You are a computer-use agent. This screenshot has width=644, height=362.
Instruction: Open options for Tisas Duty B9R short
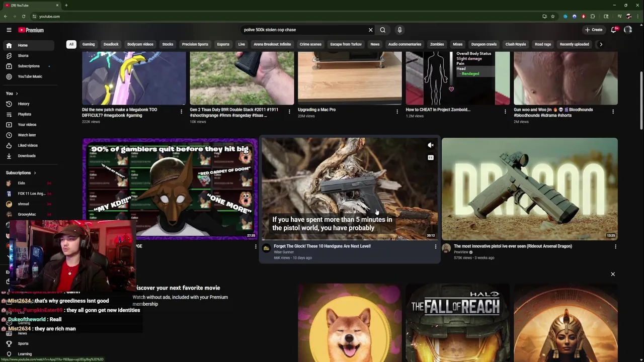click(289, 112)
